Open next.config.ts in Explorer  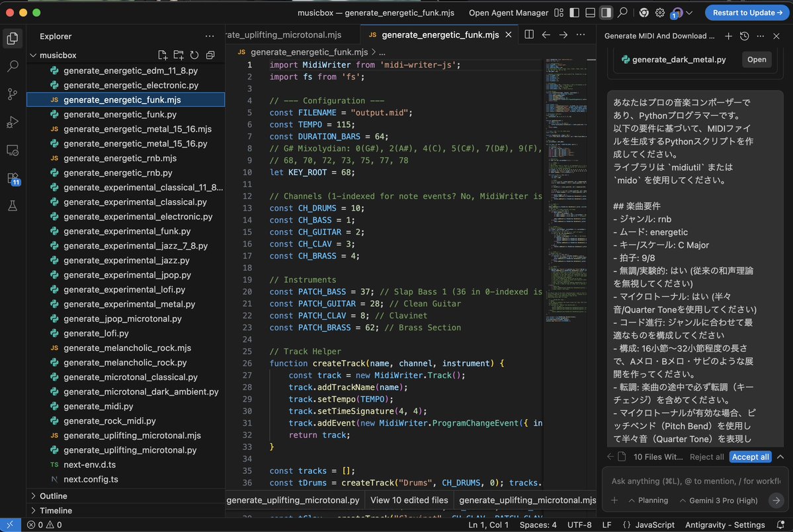pos(126,479)
